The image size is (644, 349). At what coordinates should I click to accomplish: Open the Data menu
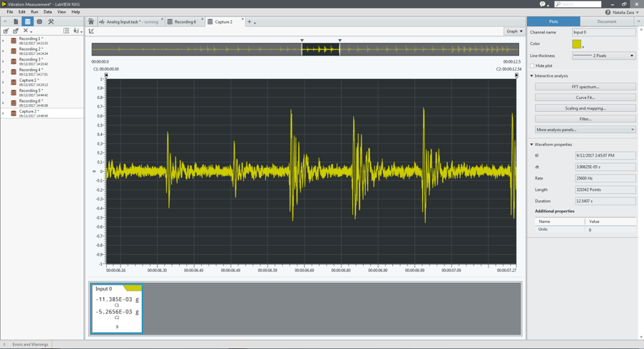(48, 12)
